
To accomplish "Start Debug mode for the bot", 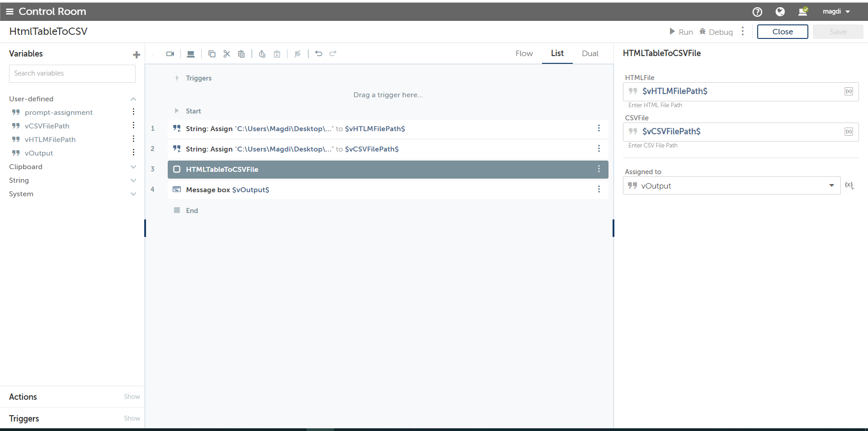I will [716, 32].
